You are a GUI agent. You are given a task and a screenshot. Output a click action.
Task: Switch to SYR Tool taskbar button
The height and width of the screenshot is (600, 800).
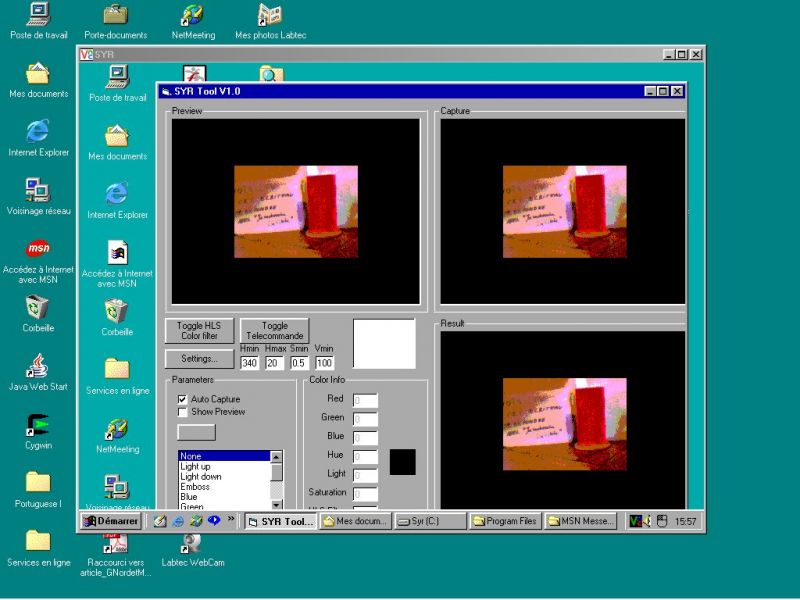click(281, 521)
